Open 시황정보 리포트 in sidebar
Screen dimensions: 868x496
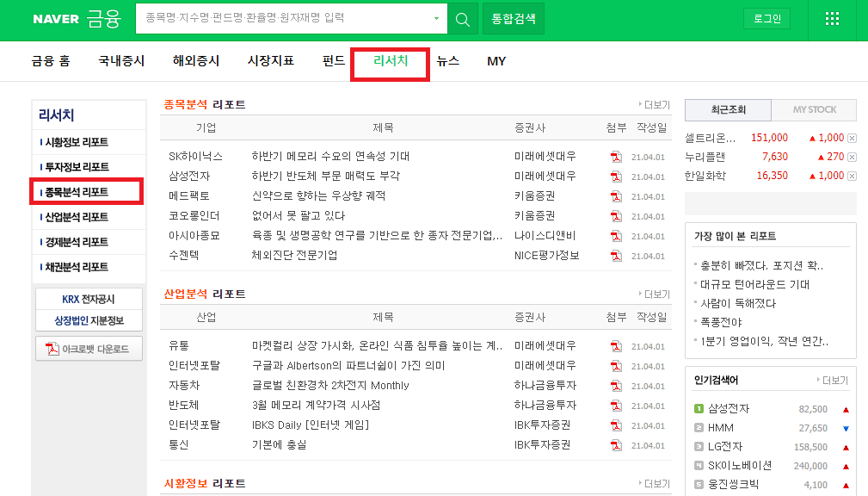[x=77, y=142]
